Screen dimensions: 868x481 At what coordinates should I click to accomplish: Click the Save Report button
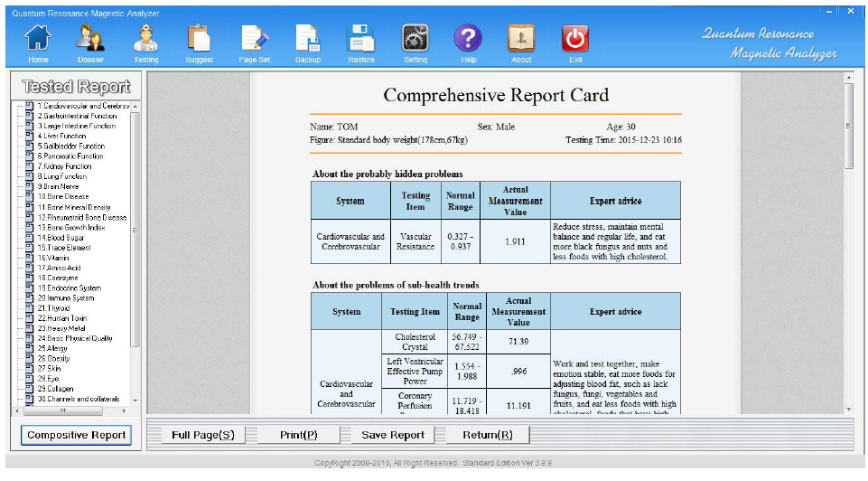[x=393, y=435]
